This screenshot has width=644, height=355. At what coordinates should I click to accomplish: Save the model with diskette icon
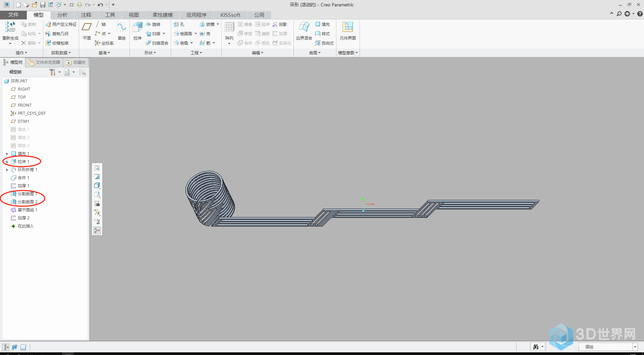coord(43,5)
